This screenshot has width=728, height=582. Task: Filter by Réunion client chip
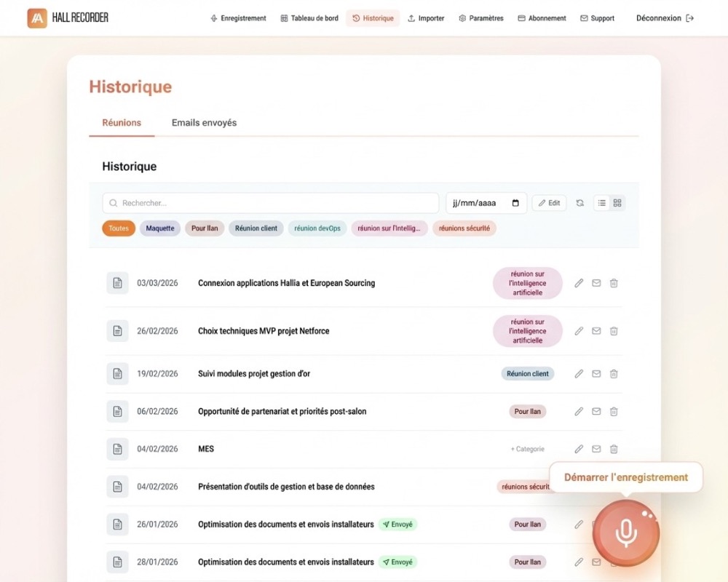(256, 228)
